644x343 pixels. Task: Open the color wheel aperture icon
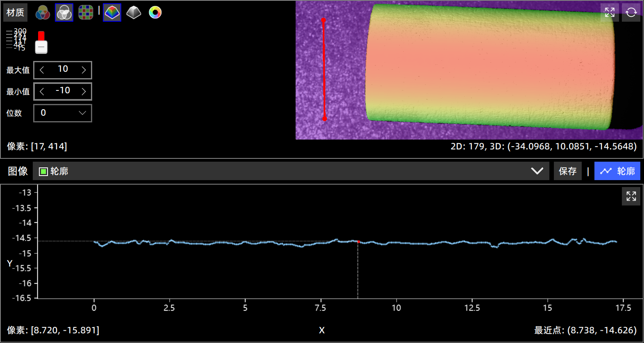(155, 13)
